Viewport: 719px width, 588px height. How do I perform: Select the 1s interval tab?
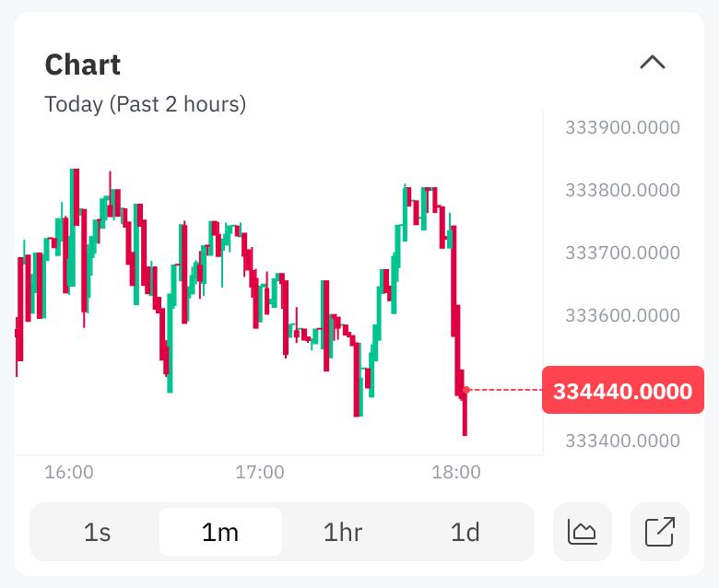(x=97, y=532)
